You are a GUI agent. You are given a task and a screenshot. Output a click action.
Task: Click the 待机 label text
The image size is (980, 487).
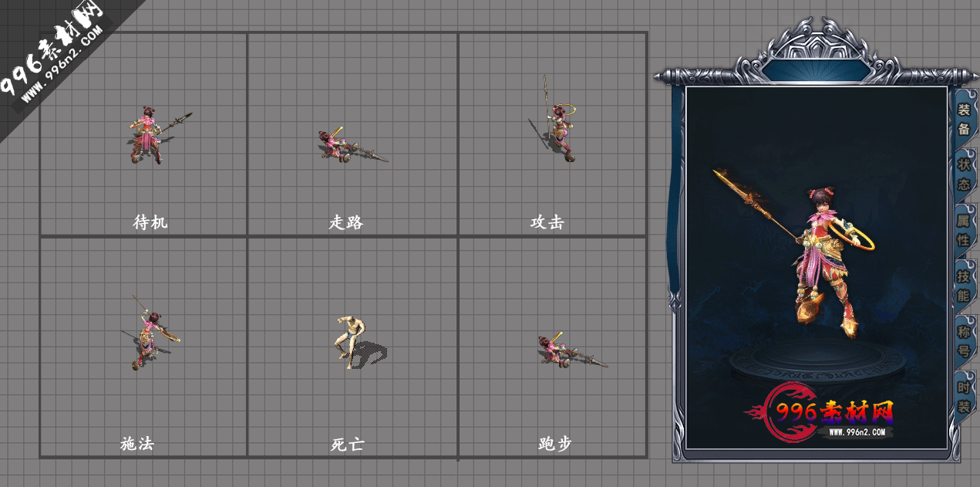pyautogui.click(x=150, y=222)
